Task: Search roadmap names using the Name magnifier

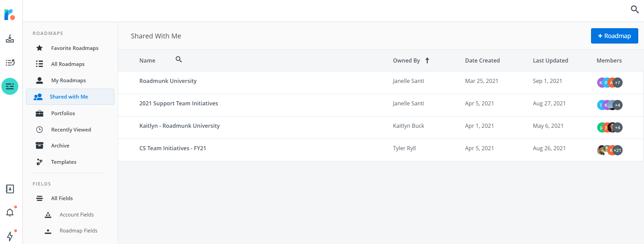Action: point(179,59)
